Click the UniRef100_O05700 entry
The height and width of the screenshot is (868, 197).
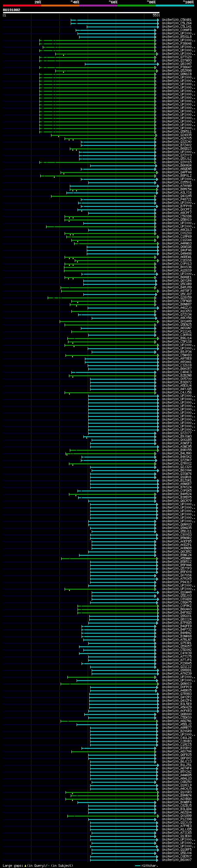coord(176,379)
